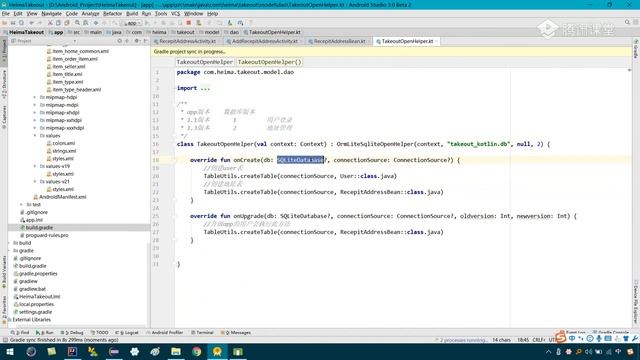Click the SDK Manager toolbar icon
This screenshot has height=360, width=640.
click(x=240, y=23)
